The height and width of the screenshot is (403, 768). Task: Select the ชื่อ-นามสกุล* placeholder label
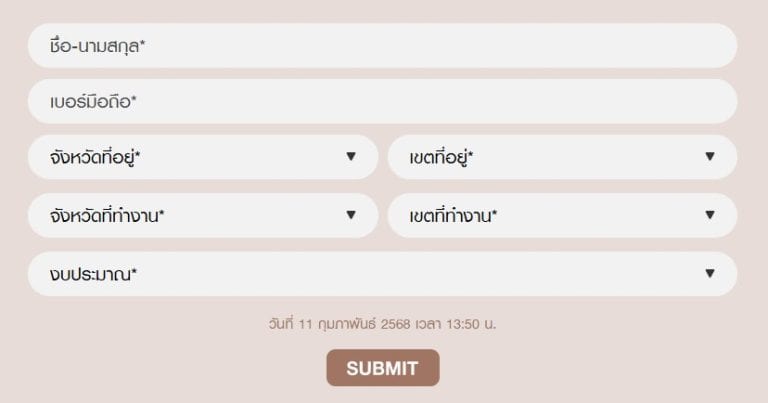[x=97, y=46]
